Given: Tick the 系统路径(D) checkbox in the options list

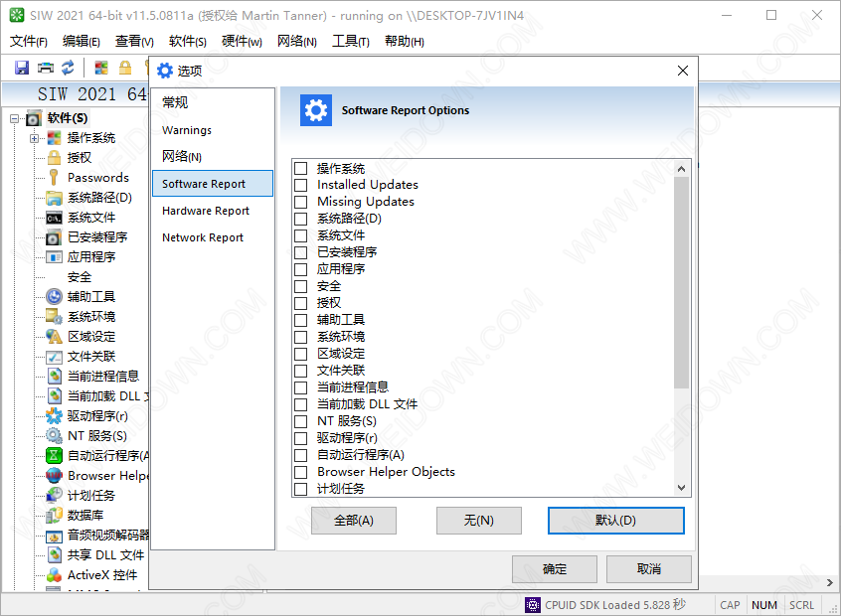Looking at the screenshot, I should 301,219.
